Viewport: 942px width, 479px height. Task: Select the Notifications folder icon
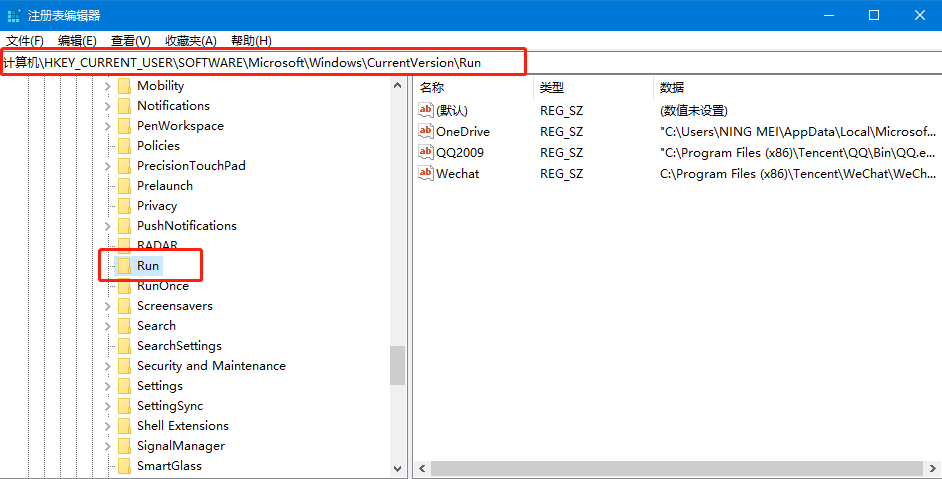click(x=124, y=106)
